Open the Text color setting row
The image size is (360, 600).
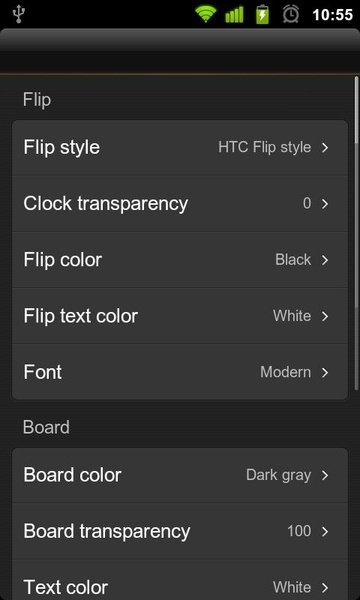(x=180, y=580)
